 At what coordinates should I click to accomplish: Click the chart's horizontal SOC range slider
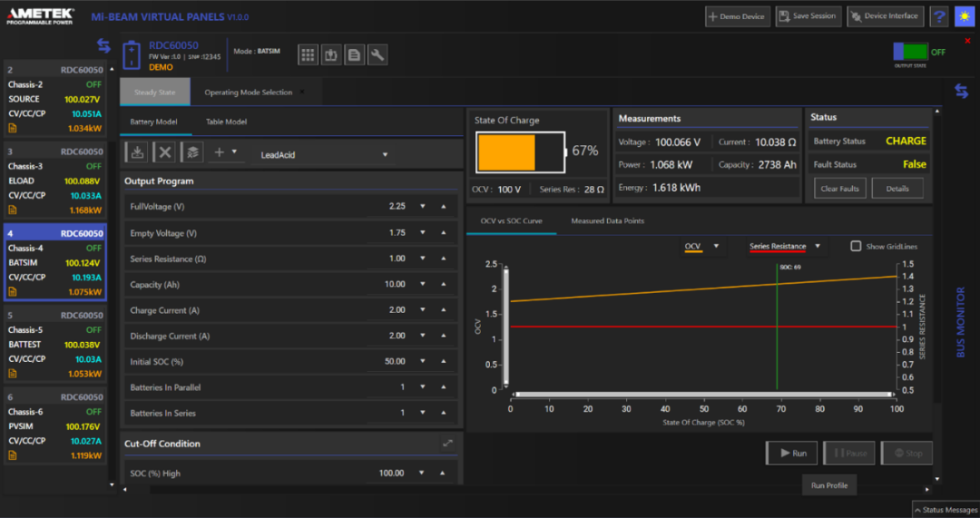(704, 395)
